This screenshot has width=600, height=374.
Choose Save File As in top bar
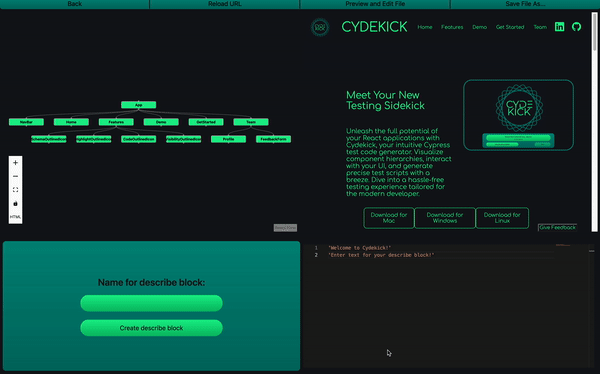(525, 4)
